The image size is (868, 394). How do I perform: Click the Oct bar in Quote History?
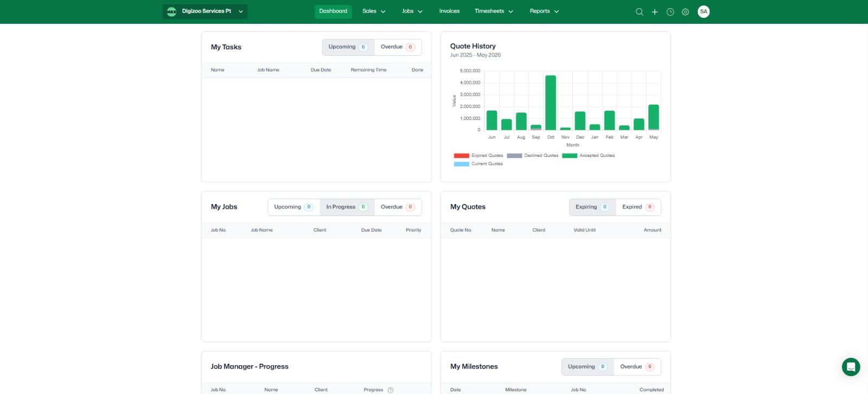click(551, 103)
